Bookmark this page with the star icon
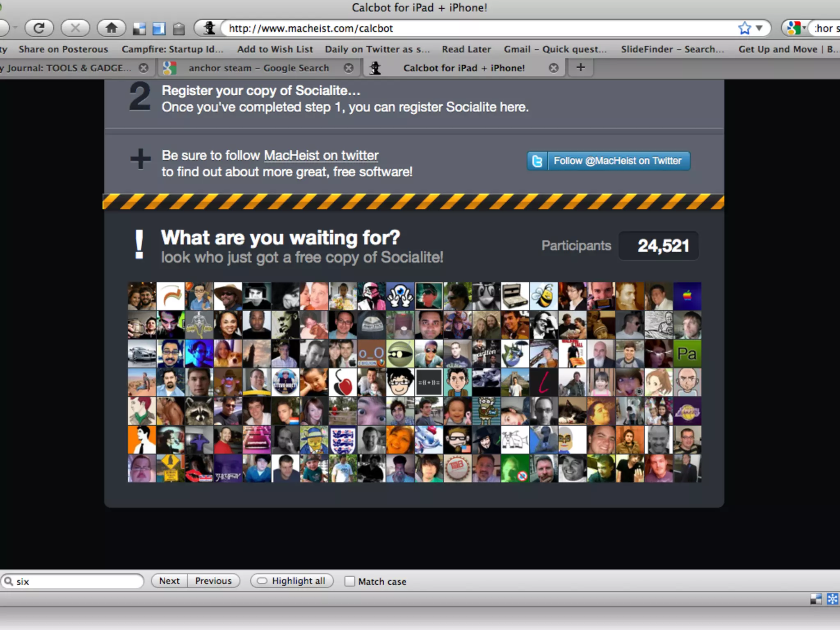The image size is (840, 630). [744, 28]
